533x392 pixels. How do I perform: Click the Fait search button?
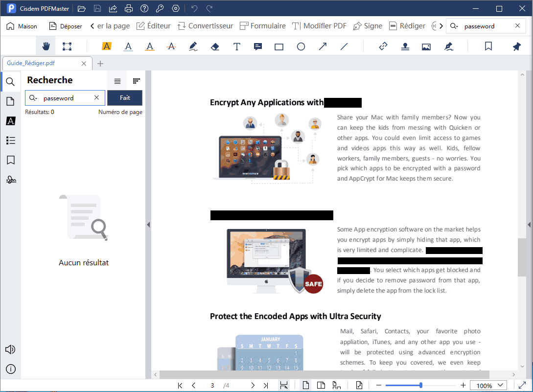(x=125, y=98)
